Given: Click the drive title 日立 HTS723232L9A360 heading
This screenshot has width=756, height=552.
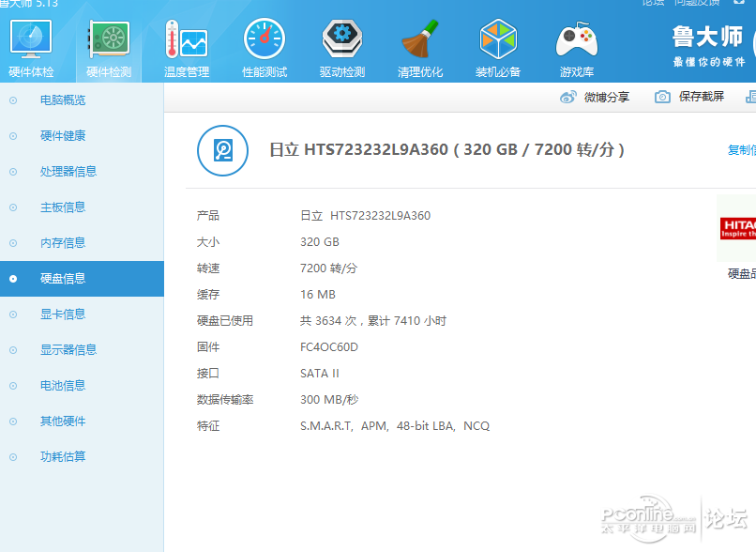Looking at the screenshot, I should (446, 149).
